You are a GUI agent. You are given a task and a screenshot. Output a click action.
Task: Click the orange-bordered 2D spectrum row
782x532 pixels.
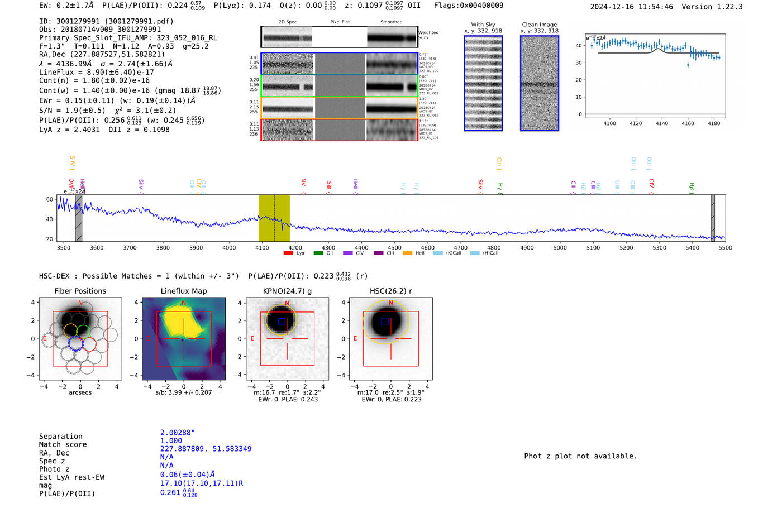(340, 108)
